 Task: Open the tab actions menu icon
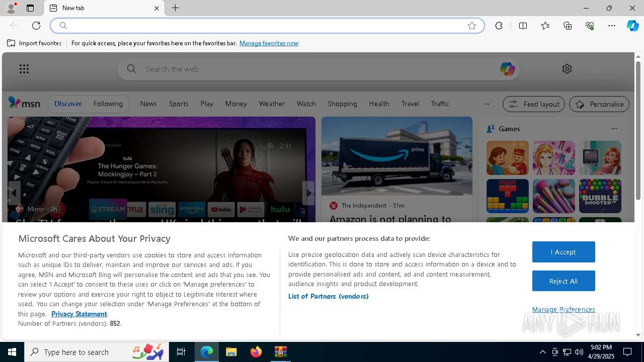30,8
